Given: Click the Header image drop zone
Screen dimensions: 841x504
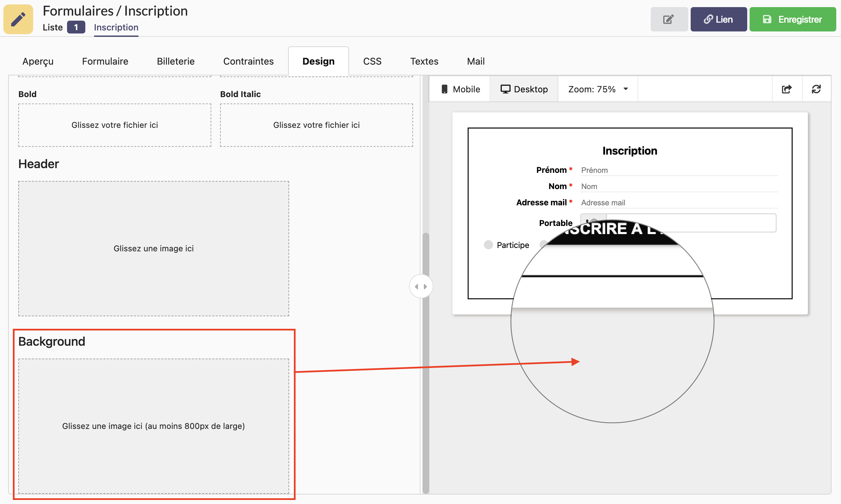Looking at the screenshot, I should tap(154, 248).
